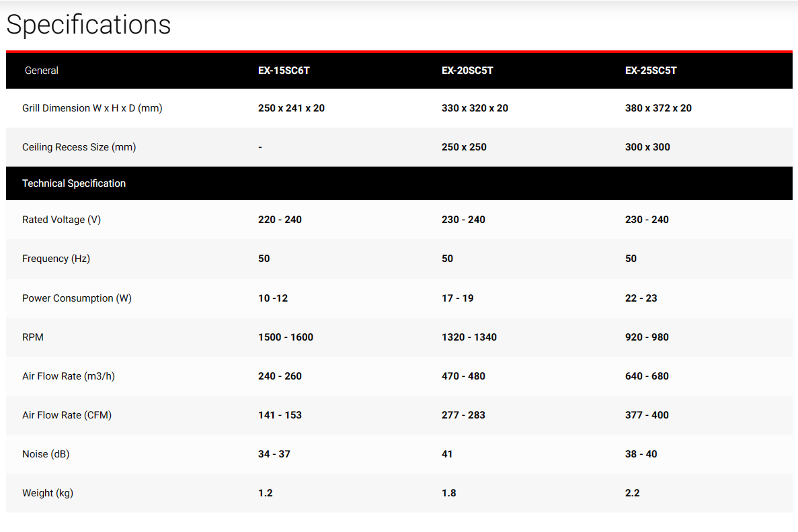This screenshot has width=798, height=532.
Task: Select the EX-20SC5T model column header
Action: pos(467,70)
